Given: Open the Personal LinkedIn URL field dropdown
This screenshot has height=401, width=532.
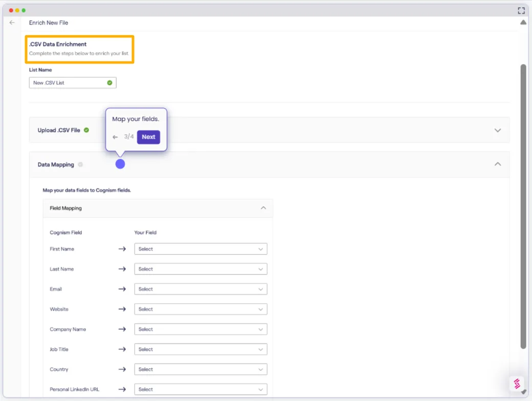Looking at the screenshot, I should click(201, 389).
